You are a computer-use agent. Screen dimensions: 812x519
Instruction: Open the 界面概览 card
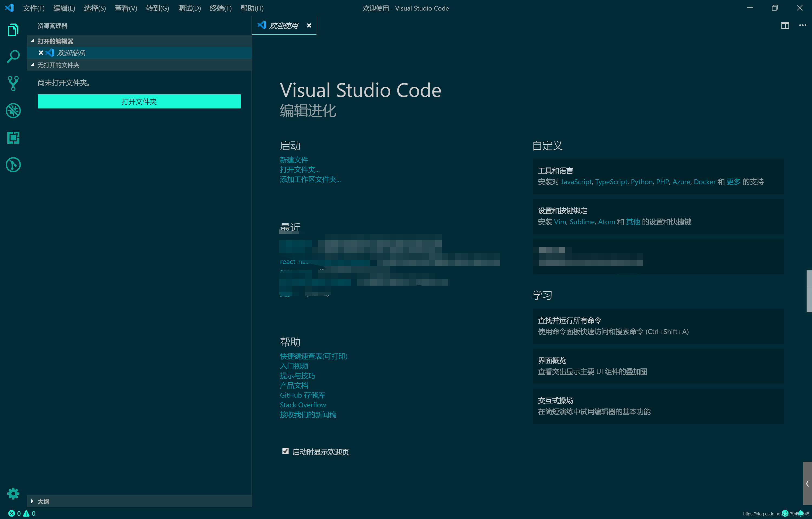(658, 366)
